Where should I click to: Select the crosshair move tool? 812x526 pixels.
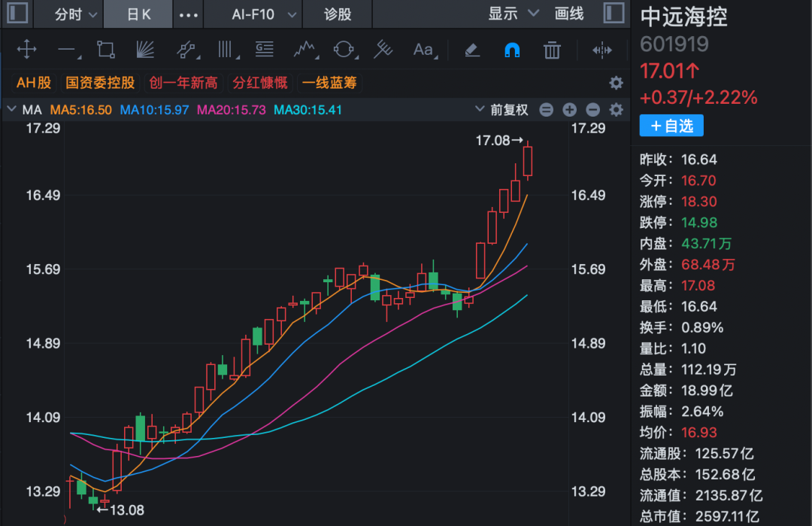tap(26, 50)
